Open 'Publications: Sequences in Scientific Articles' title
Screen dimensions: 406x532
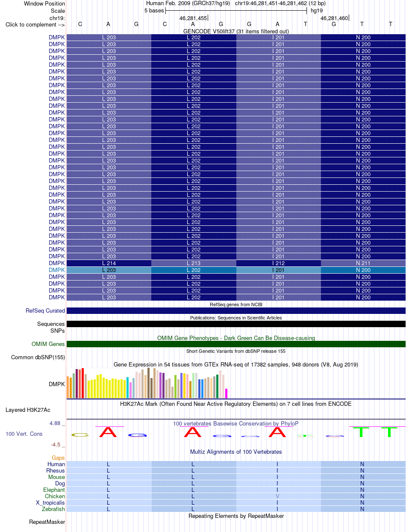coord(236,318)
